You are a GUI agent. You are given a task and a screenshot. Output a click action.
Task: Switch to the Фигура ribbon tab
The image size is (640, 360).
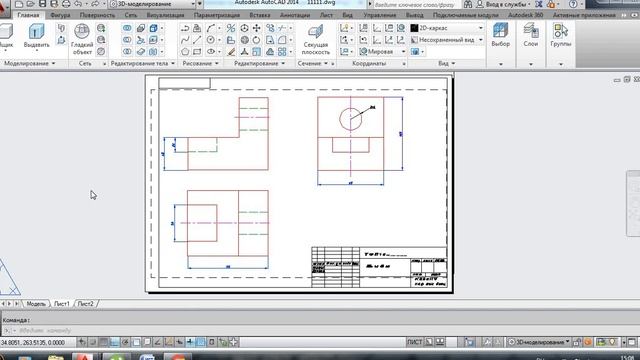coord(60,15)
